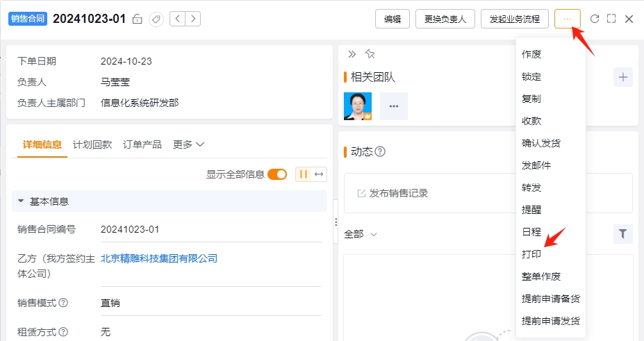The width and height of the screenshot is (644, 341).
Task: Click the 租赁方式 value 无
Action: (106, 332)
